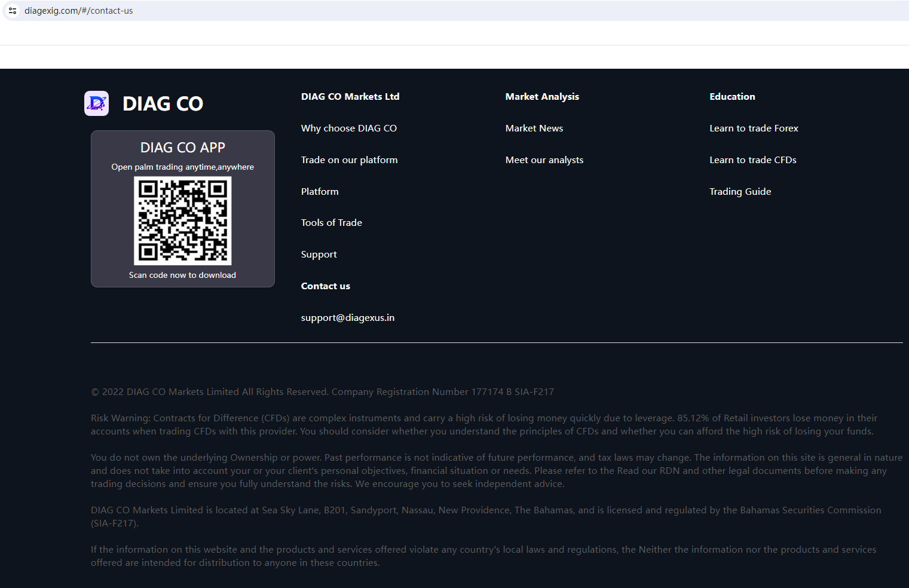
Task: Click Contact us heading
Action: (x=326, y=286)
